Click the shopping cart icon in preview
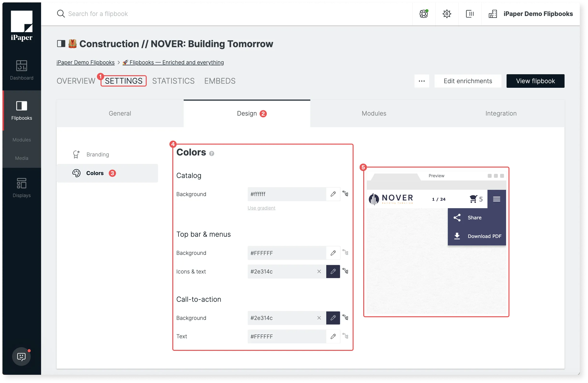The width and height of the screenshot is (588, 383). (x=473, y=199)
